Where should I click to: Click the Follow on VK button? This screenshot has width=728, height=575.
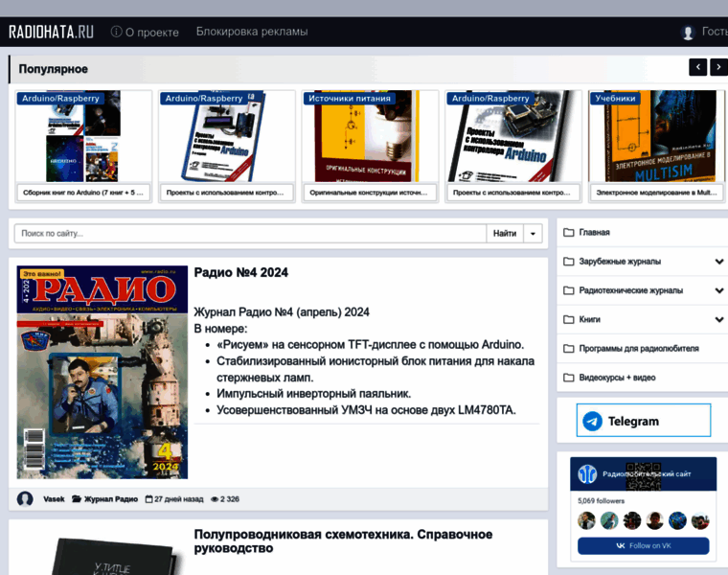(643, 545)
